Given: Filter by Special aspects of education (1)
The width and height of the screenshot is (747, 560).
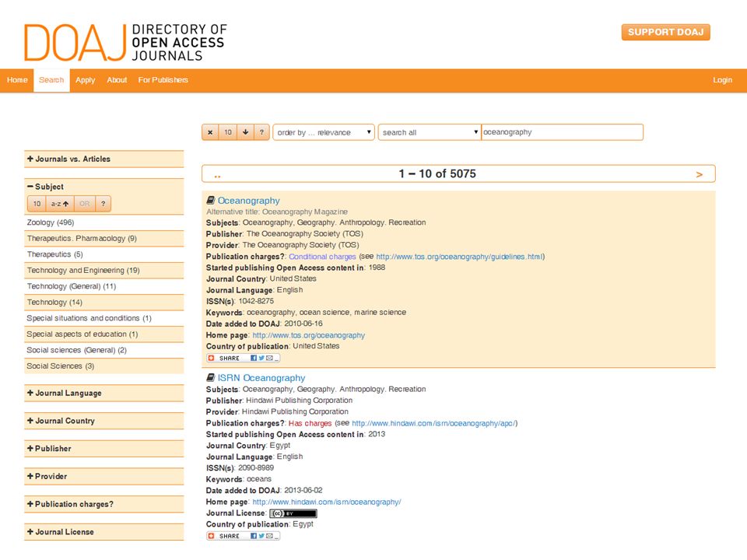Looking at the screenshot, I should point(103,334).
